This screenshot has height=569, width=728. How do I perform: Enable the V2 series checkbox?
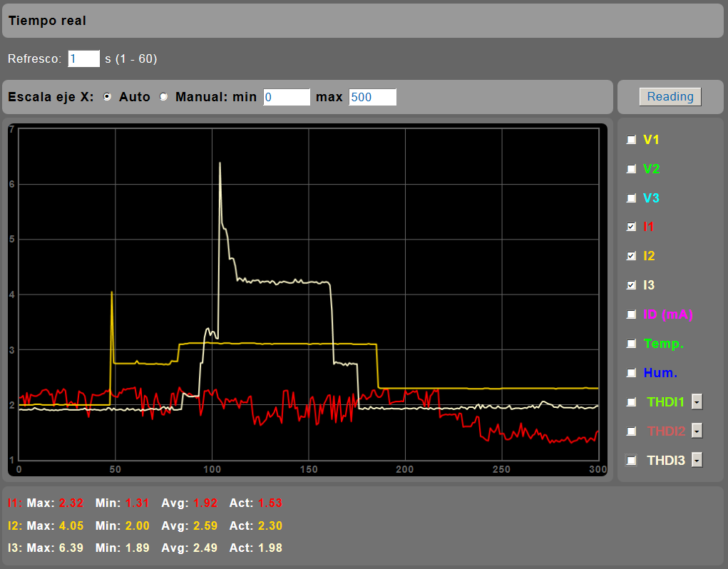631,169
